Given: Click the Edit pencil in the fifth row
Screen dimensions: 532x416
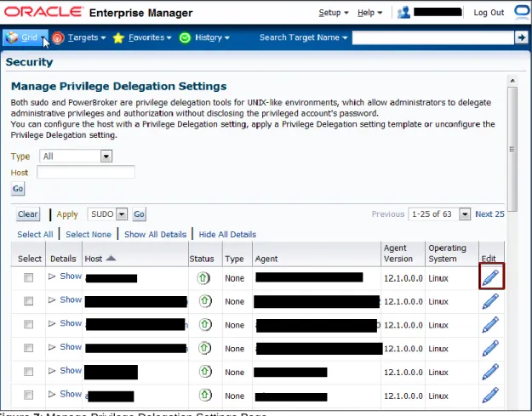Looking at the screenshot, I should pyautogui.click(x=490, y=372).
